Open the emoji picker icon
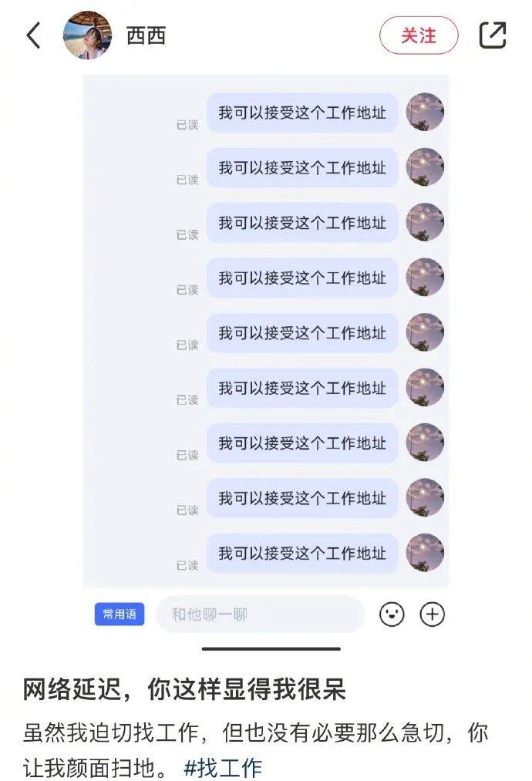The width and height of the screenshot is (532, 781). pos(392,614)
